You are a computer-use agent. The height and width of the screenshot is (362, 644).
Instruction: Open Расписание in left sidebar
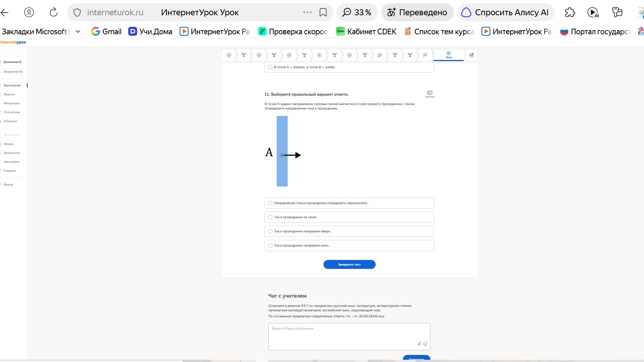[x=12, y=85]
